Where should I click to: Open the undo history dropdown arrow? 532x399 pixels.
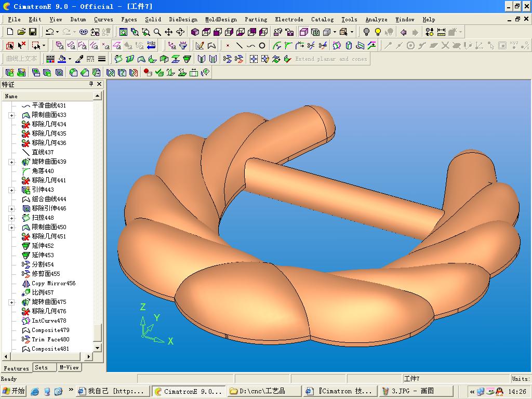point(57,32)
